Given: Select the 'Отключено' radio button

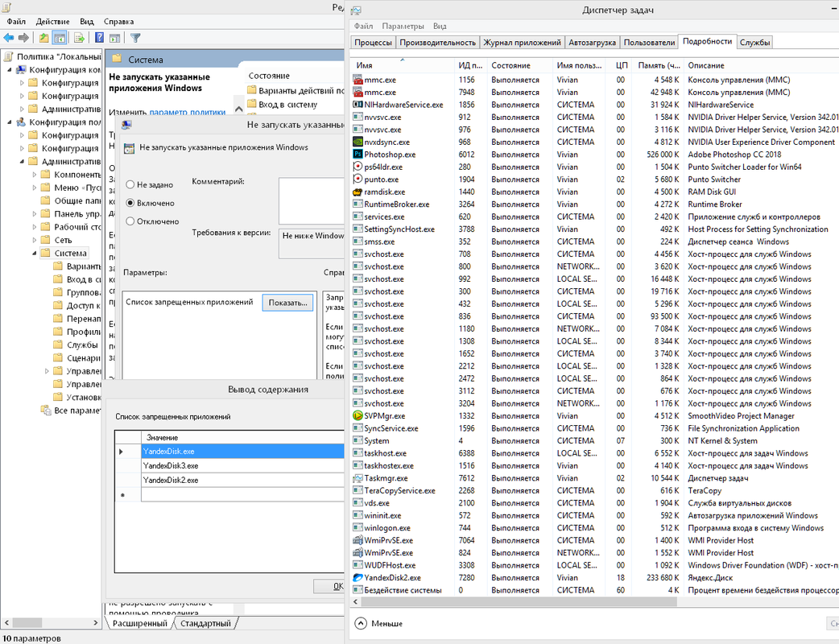Looking at the screenshot, I should 130,221.
